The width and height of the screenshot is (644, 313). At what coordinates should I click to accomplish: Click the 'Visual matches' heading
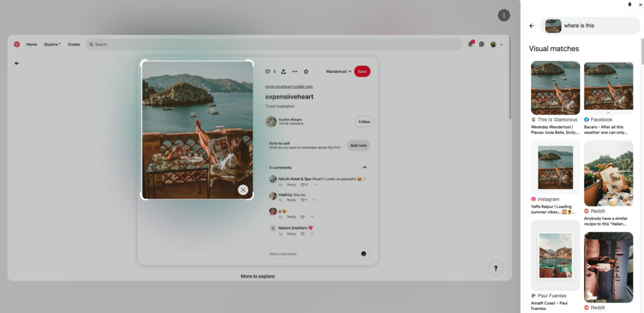pyautogui.click(x=553, y=48)
